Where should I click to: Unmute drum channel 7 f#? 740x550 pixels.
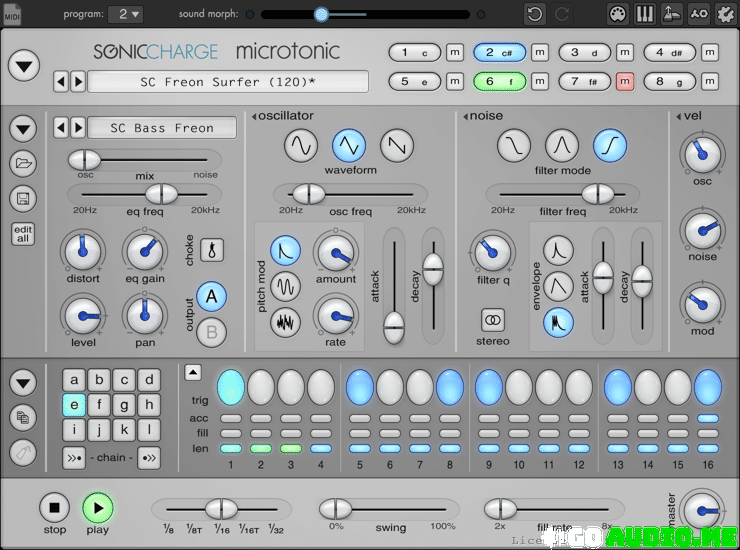625,81
